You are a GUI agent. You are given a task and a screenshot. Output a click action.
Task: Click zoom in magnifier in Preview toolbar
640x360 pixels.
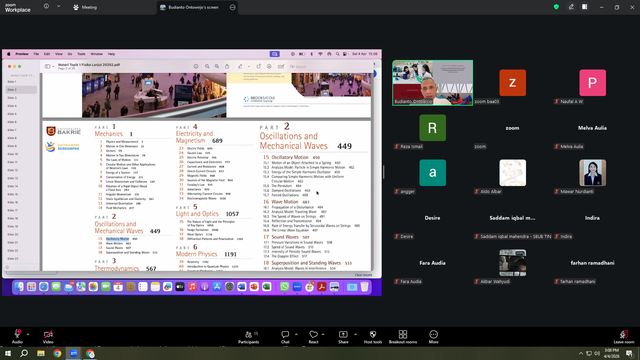(x=217, y=66)
